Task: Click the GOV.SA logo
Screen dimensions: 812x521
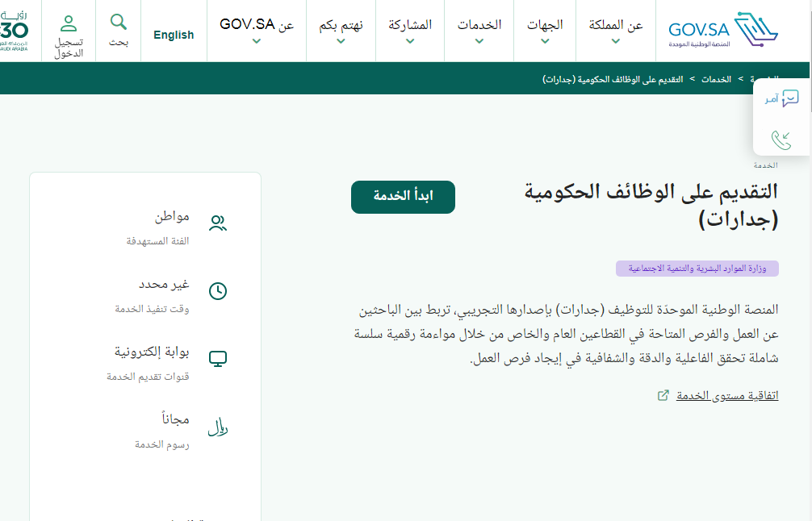Action: (x=723, y=30)
